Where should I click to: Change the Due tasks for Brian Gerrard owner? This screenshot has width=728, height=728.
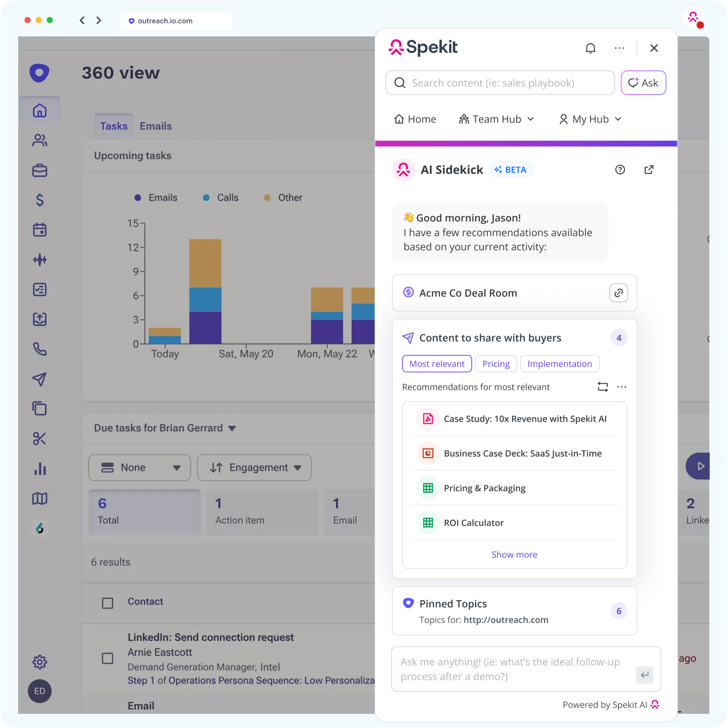coord(165,428)
